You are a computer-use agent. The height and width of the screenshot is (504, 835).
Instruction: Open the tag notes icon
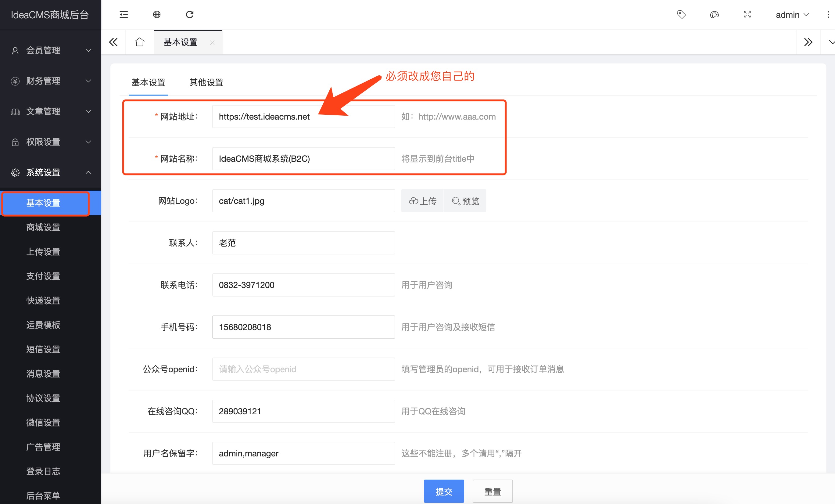(x=681, y=15)
